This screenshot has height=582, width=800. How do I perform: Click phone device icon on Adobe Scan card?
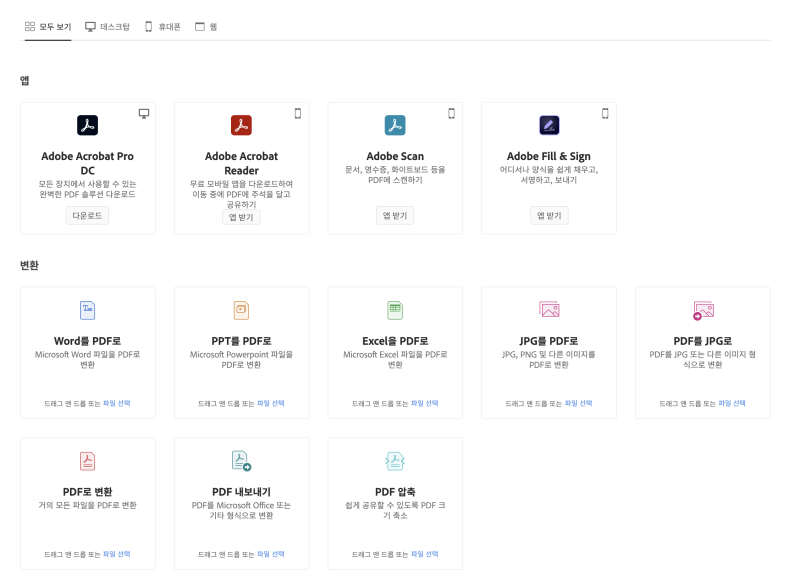click(452, 113)
